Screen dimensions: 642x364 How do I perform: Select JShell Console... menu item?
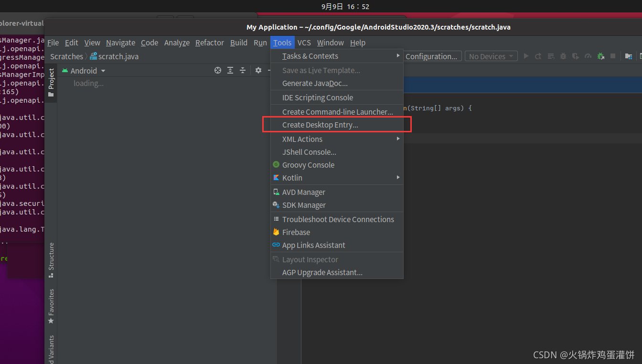click(x=337, y=152)
